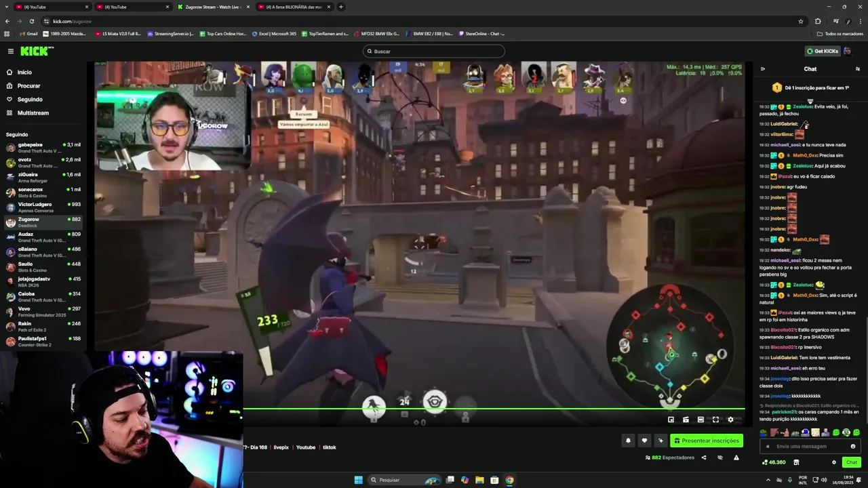
Task: Toggle notifications bell for this channel
Action: tap(628, 441)
